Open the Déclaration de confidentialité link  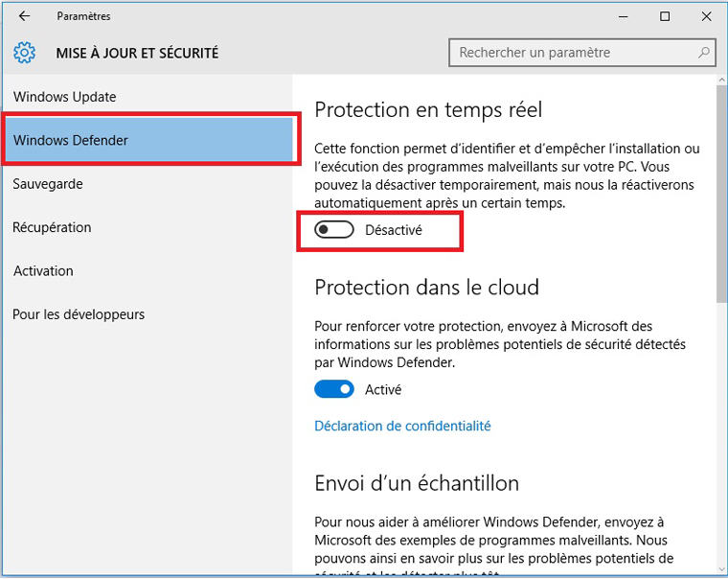(x=402, y=426)
